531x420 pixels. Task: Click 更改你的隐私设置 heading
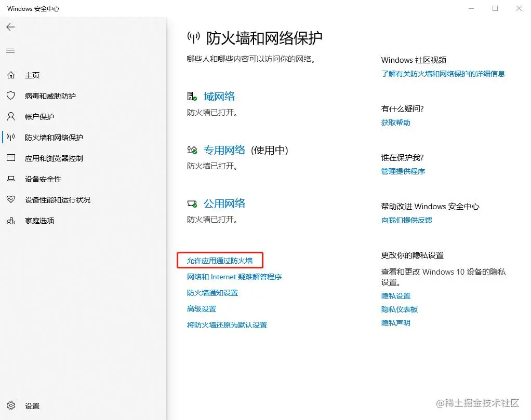pyautogui.click(x=412, y=255)
